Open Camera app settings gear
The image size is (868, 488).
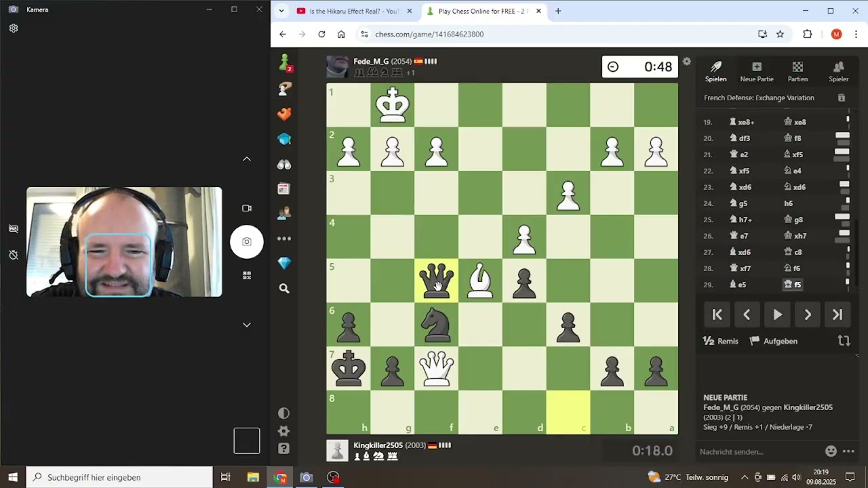pyautogui.click(x=13, y=28)
